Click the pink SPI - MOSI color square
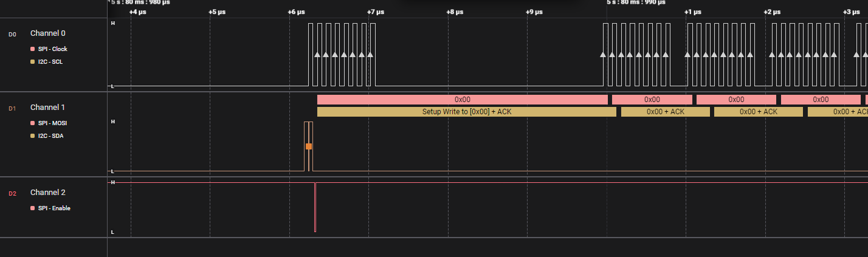868x257 pixels. (x=33, y=123)
